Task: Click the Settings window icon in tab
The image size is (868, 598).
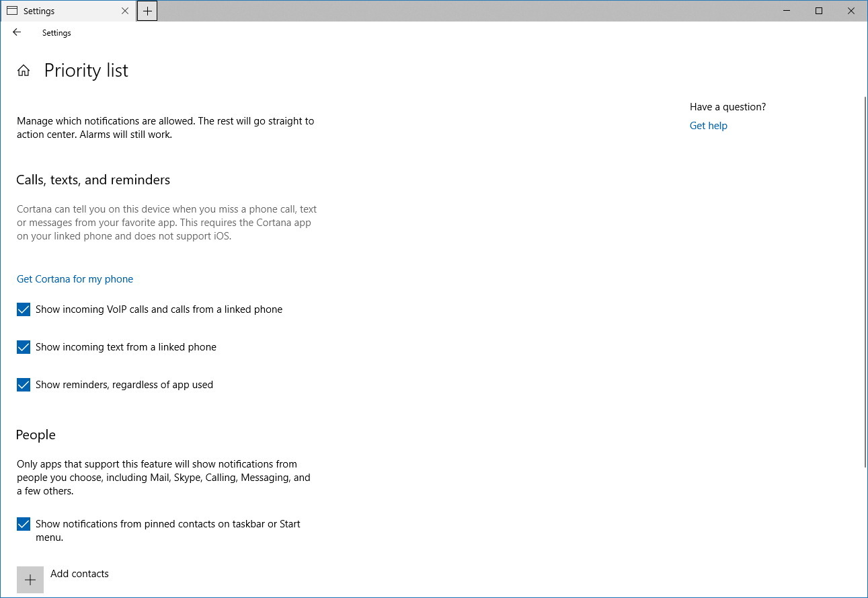Action: coord(12,11)
